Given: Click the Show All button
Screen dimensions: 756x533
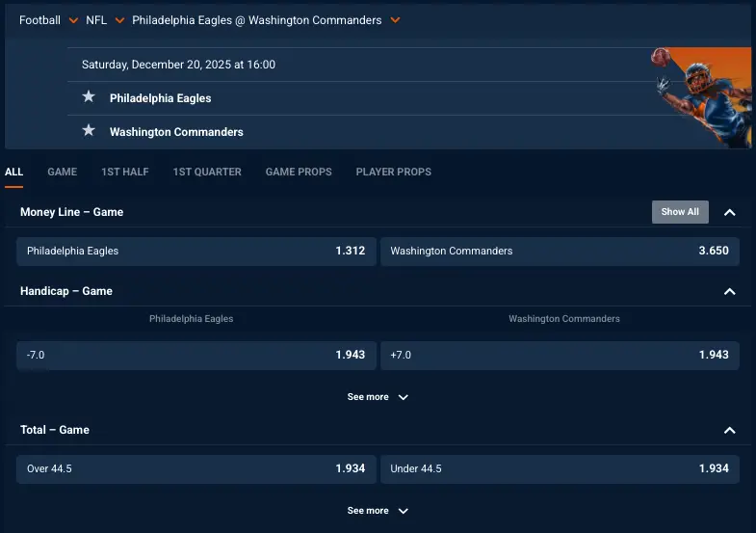Looking at the screenshot, I should pos(680,212).
